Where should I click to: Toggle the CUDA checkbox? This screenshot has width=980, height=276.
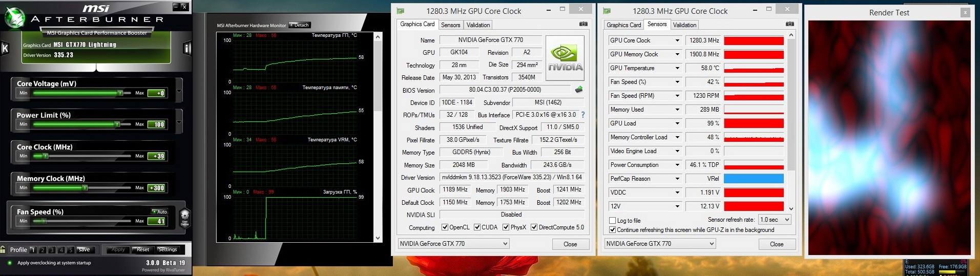[x=477, y=227]
